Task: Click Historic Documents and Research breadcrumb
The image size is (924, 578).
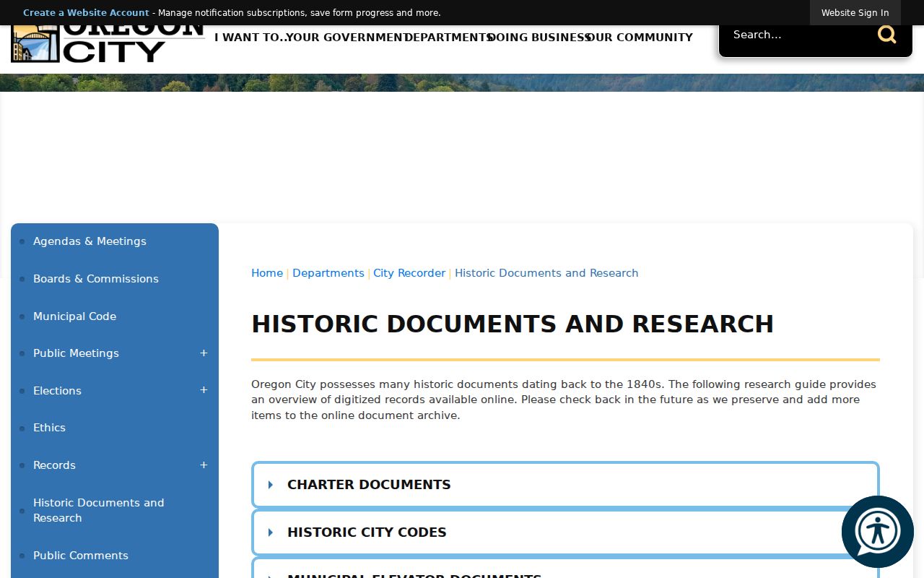Action: click(x=546, y=273)
